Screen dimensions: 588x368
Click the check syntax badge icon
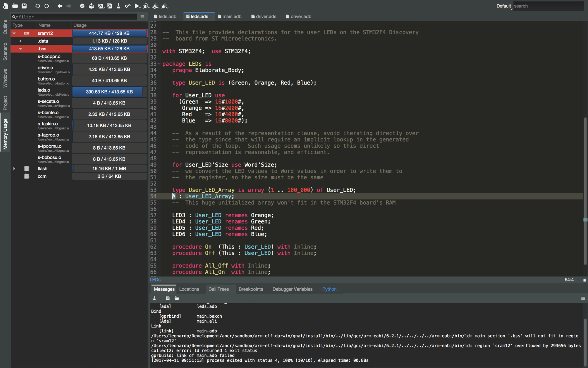pyautogui.click(x=82, y=6)
